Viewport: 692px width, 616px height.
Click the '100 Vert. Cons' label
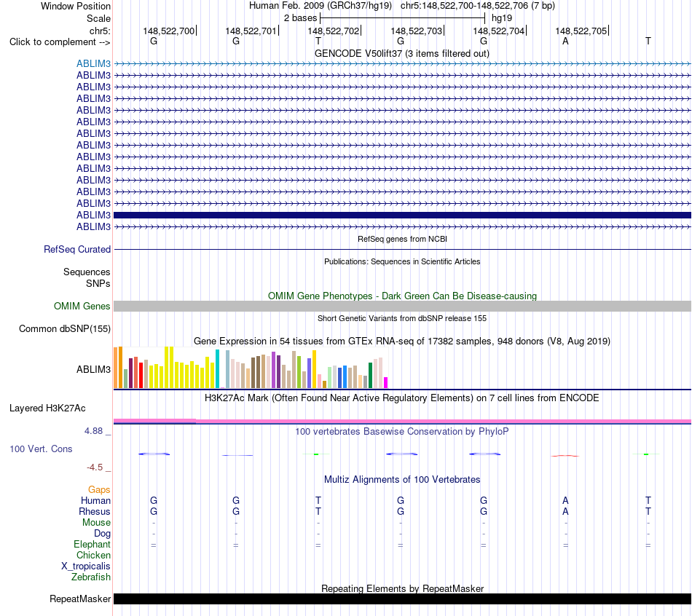pos(41,449)
